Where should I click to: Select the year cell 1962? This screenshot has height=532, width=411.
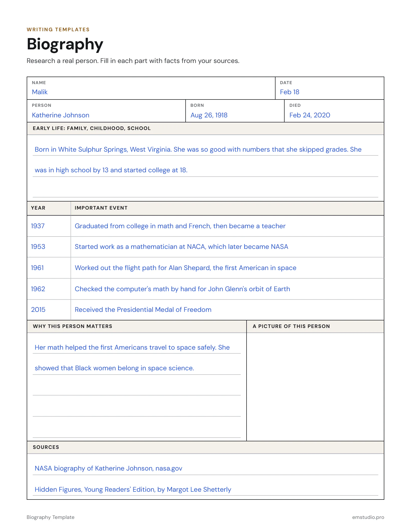click(49, 289)
